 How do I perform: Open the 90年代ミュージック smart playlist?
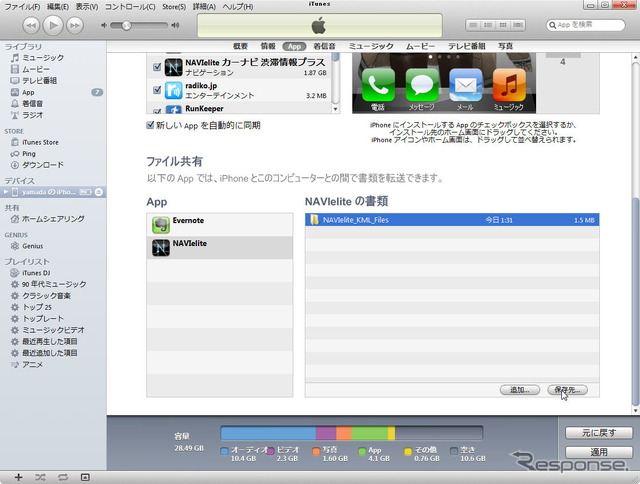[x=54, y=284]
